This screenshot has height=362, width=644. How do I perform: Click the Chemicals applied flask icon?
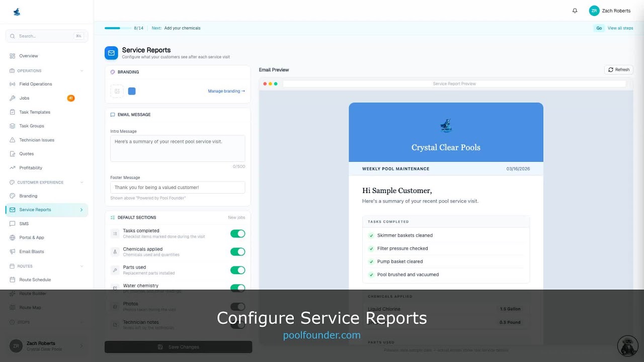tap(115, 252)
